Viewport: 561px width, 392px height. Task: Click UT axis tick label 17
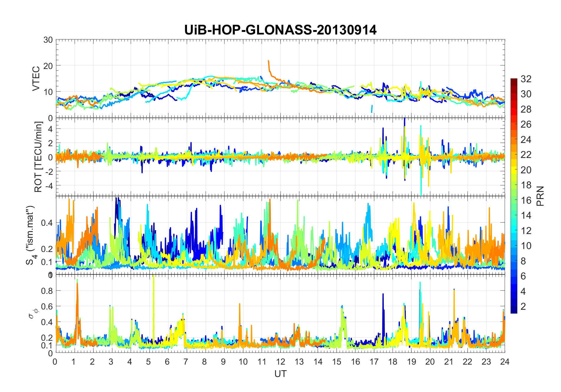coord(374,362)
